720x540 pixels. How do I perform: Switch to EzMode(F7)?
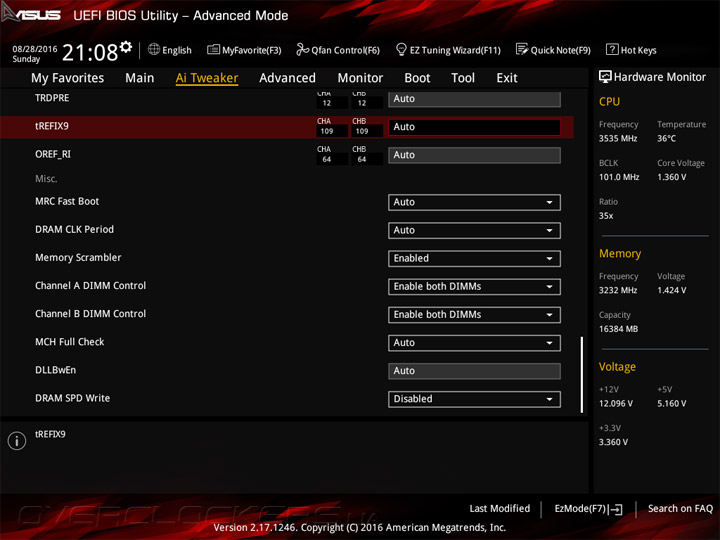[x=580, y=508]
